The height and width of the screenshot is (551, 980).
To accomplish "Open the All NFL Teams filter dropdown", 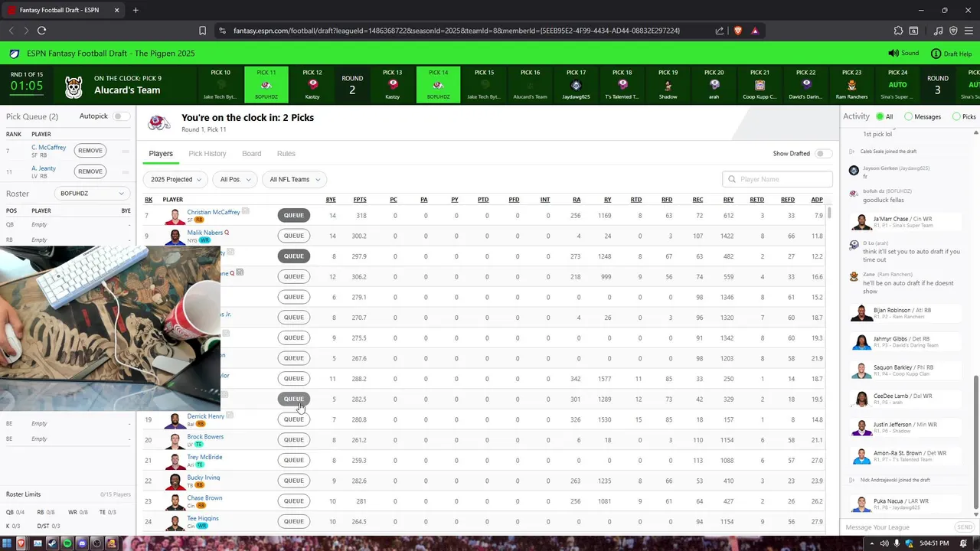I will pos(294,179).
